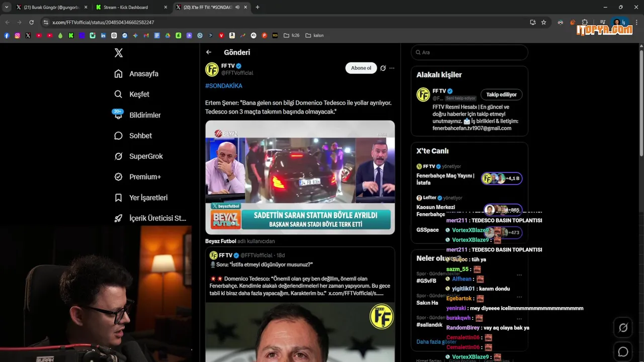Open Keşfet search page
The width and height of the screenshot is (644, 362).
(x=132, y=94)
